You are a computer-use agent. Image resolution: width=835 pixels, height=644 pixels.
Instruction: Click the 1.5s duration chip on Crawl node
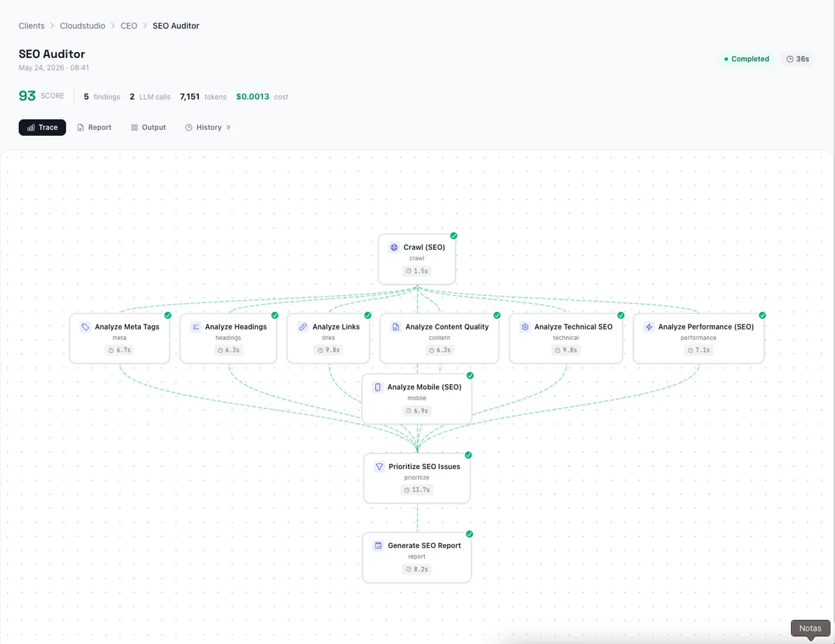(417, 271)
